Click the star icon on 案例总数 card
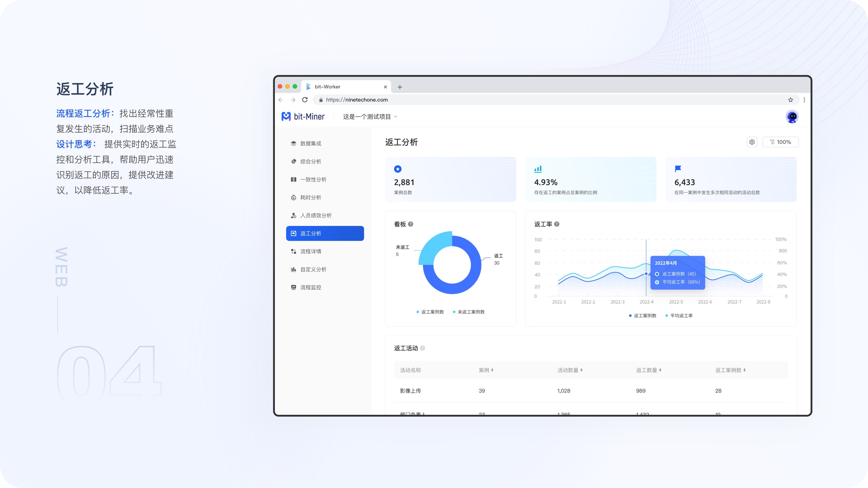Image resolution: width=868 pixels, height=488 pixels. tap(398, 169)
